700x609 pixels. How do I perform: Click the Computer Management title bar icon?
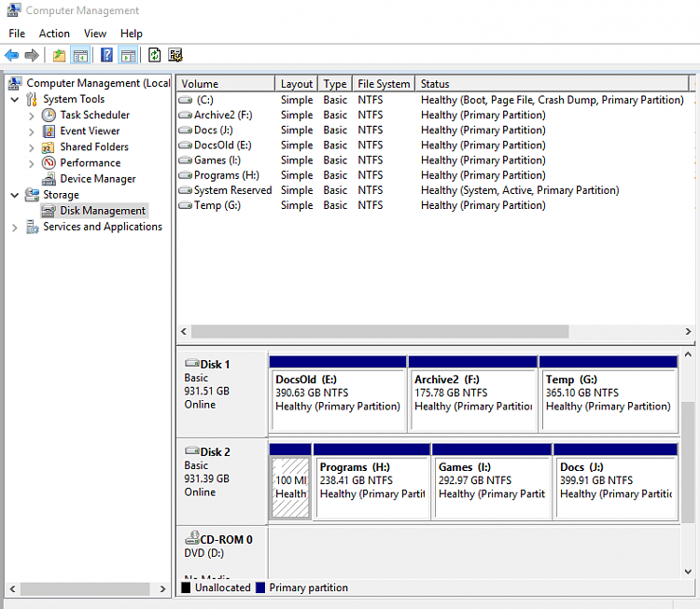coord(13,10)
